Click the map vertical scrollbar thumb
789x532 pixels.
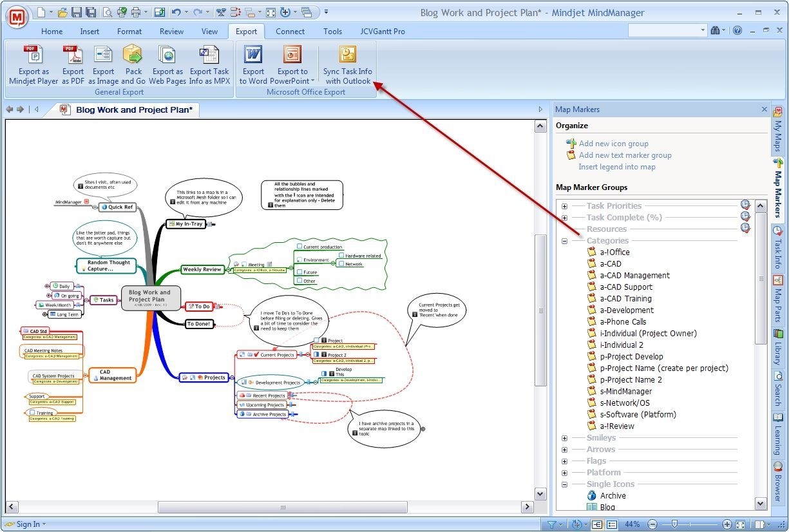(x=540, y=310)
